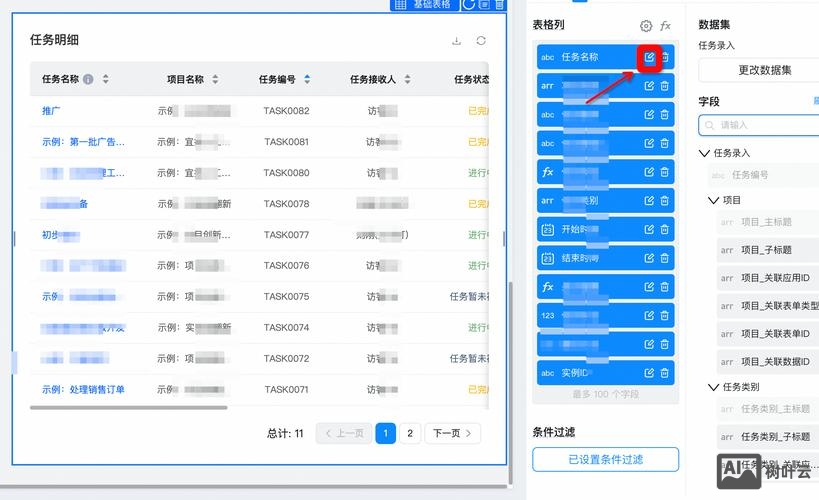Select the 实例ID column item
The image size is (819, 500).
(605, 373)
